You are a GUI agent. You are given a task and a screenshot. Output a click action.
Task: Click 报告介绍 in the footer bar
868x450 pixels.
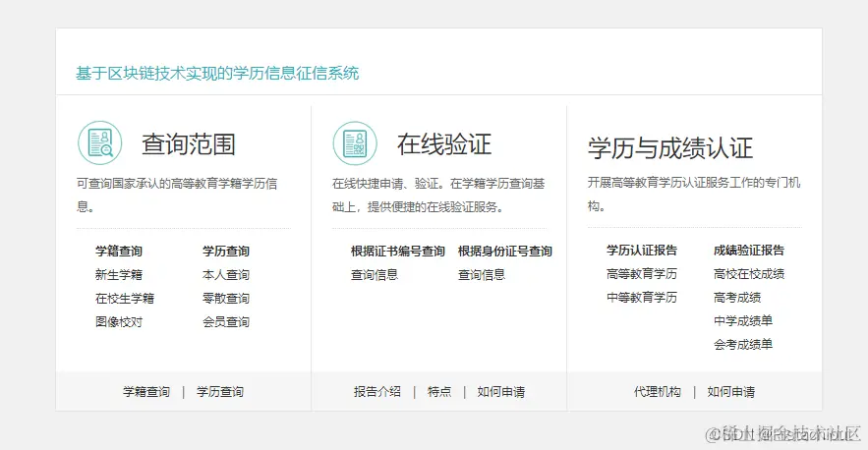(376, 392)
